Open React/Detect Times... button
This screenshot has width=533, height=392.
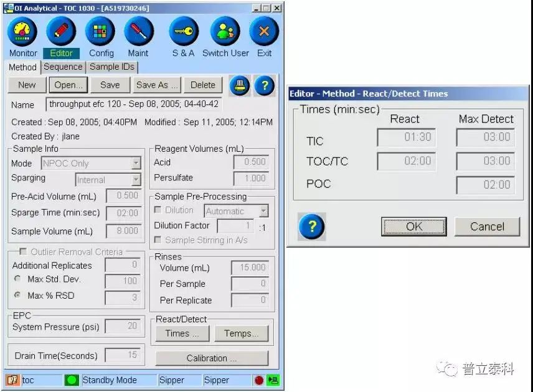[x=182, y=334]
